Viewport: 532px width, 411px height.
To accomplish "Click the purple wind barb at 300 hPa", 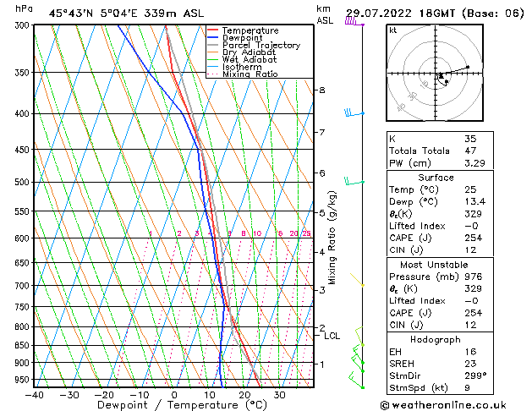I will pyautogui.click(x=354, y=22).
